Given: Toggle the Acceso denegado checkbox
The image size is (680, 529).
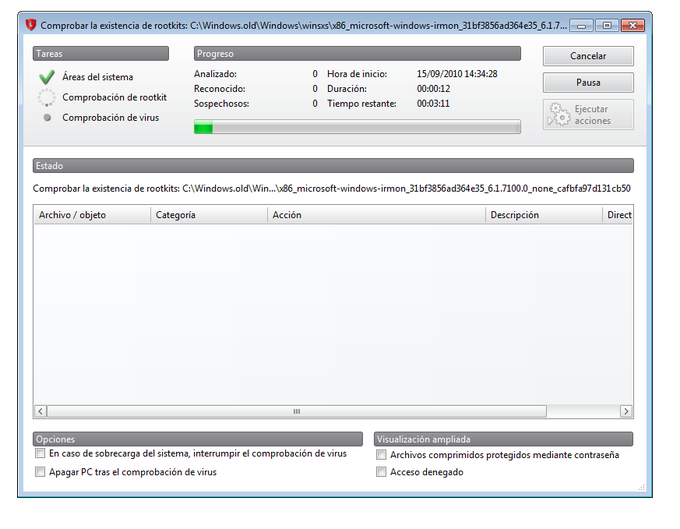Looking at the screenshot, I should pos(381,472).
